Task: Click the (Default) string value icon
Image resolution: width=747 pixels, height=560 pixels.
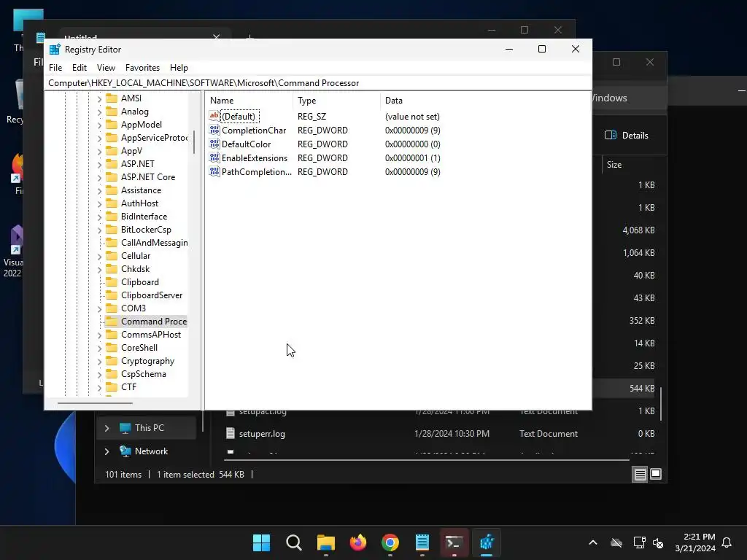Action: 214,116
